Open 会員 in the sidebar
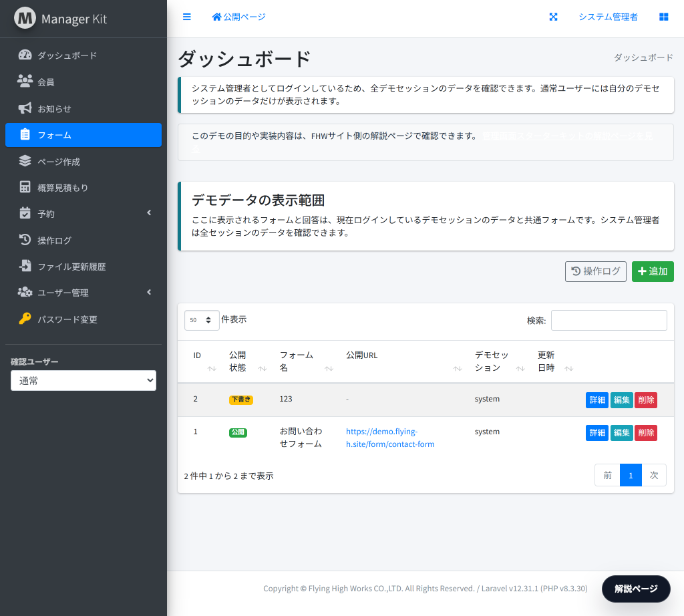684x616 pixels. [x=83, y=82]
